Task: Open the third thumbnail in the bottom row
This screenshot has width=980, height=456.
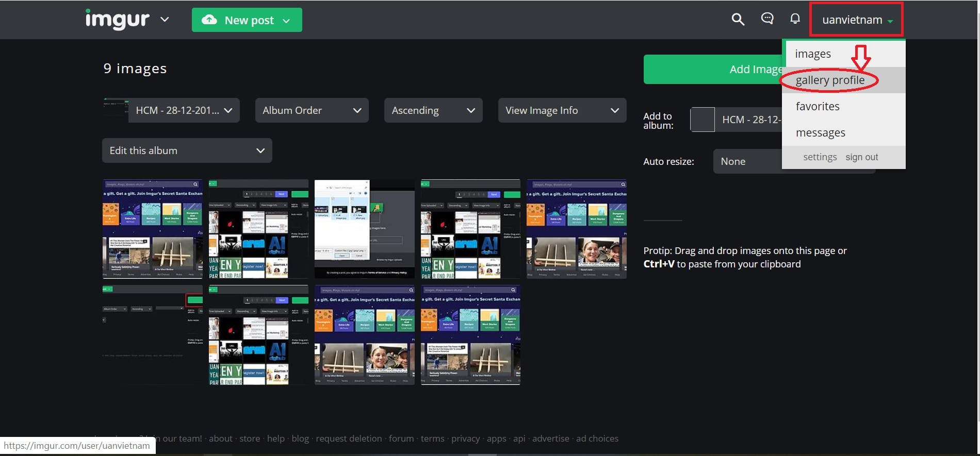Action: pos(365,335)
